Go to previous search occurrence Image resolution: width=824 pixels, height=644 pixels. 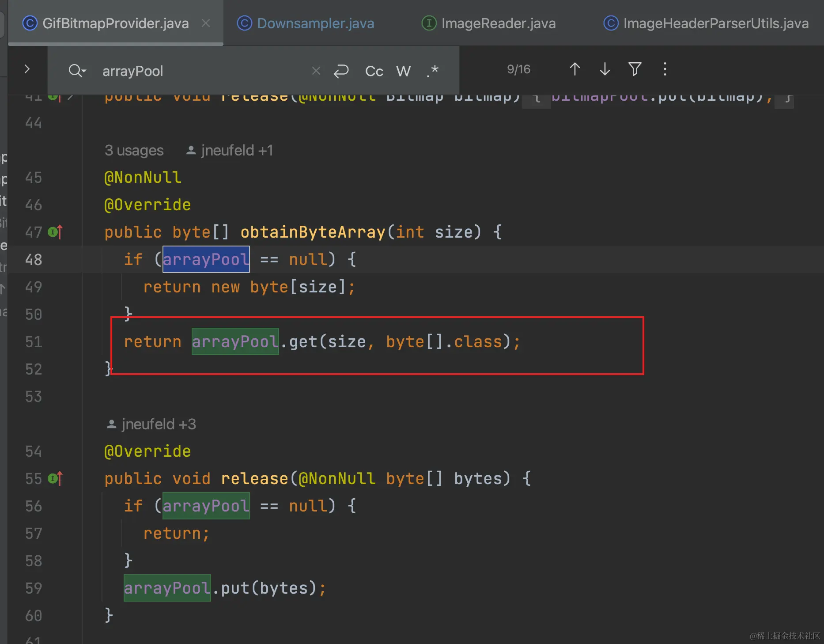pos(575,69)
